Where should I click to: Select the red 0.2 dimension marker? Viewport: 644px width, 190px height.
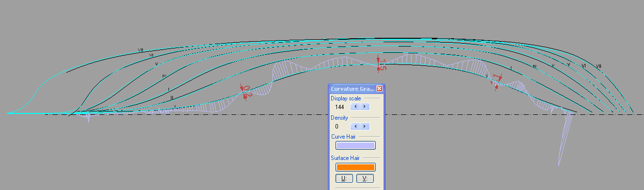coord(246,91)
